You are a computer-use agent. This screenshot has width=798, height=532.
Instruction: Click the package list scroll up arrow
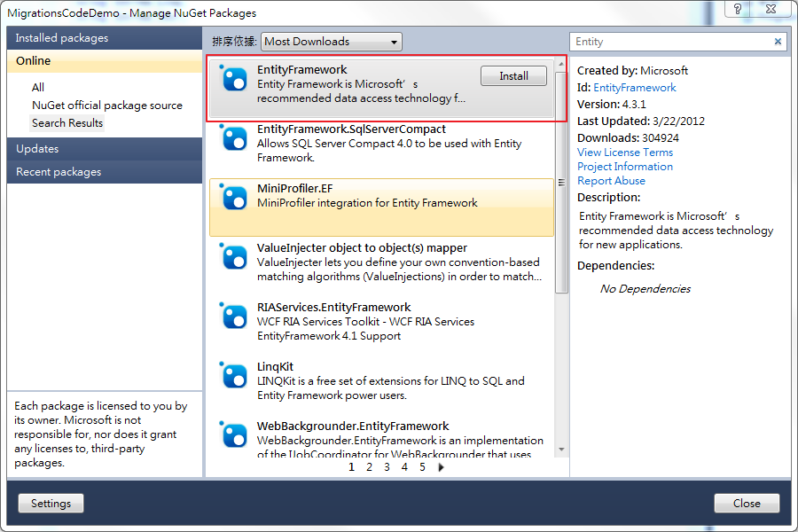pos(561,64)
